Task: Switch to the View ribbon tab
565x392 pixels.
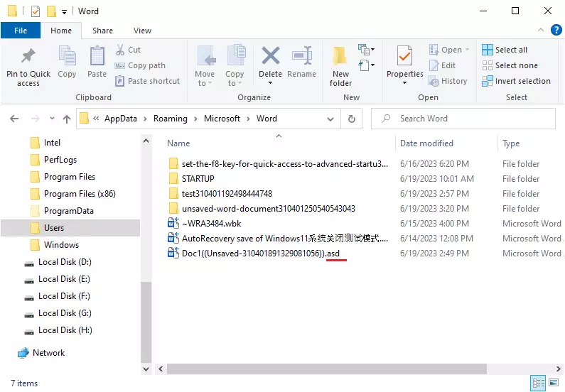Action: coord(142,31)
